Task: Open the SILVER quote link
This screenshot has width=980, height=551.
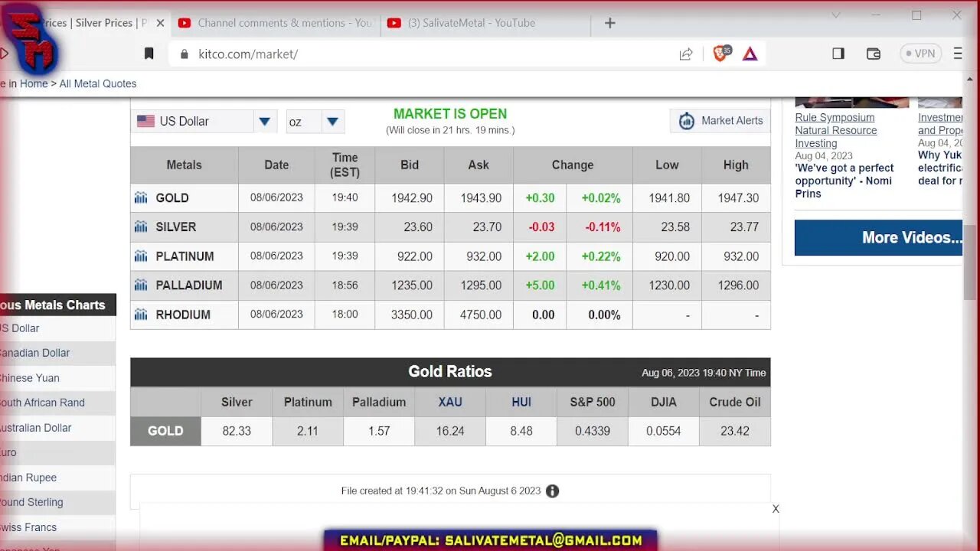Action: (x=176, y=227)
